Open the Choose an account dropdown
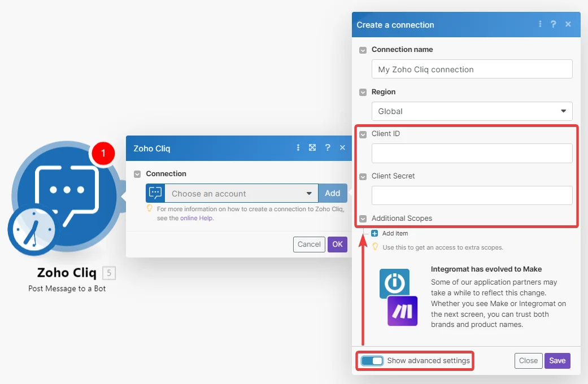 [242, 193]
